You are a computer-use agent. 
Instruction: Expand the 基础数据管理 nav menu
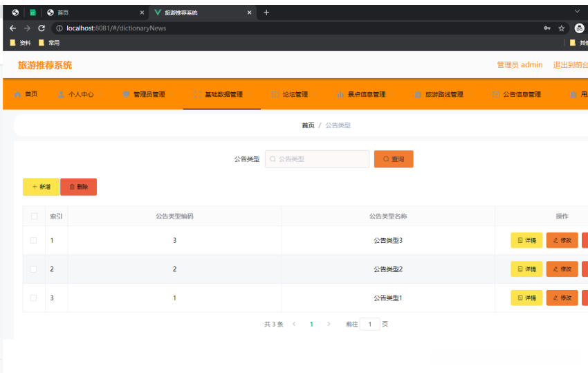[x=222, y=94]
